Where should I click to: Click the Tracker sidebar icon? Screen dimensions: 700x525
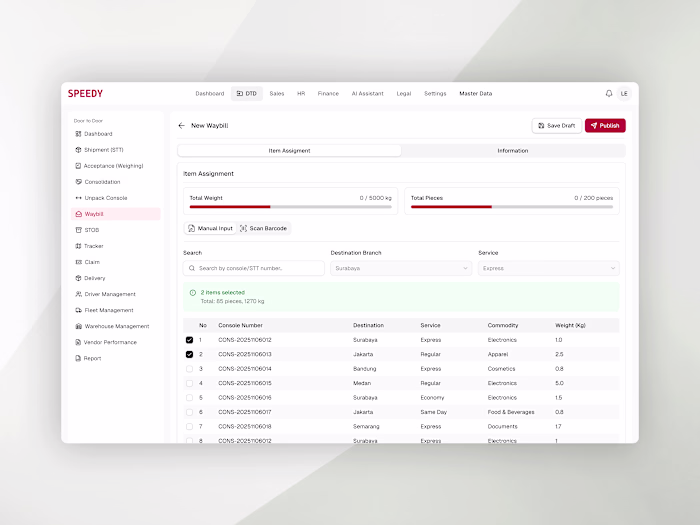[79, 246]
